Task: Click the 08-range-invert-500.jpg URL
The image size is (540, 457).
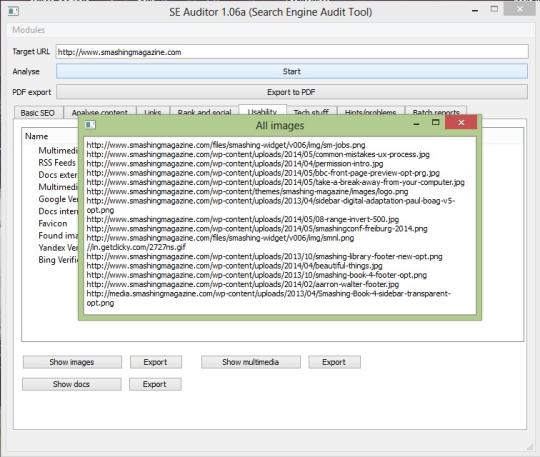Action: (243, 219)
